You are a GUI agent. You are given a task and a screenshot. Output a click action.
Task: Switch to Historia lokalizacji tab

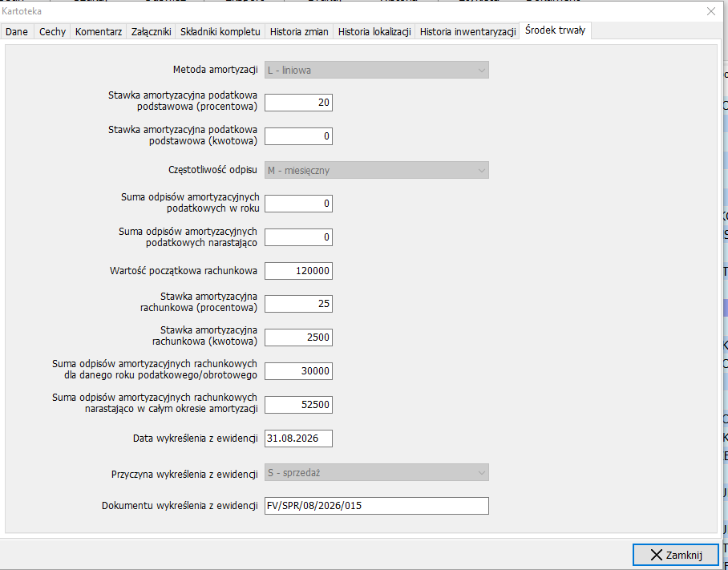[374, 32]
